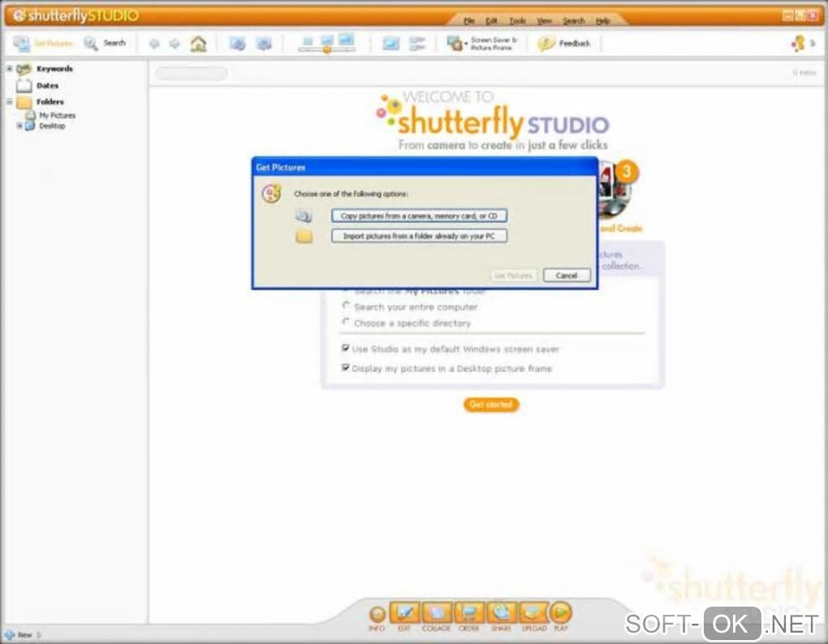Click the filter field above the welcome panel

tap(191, 73)
